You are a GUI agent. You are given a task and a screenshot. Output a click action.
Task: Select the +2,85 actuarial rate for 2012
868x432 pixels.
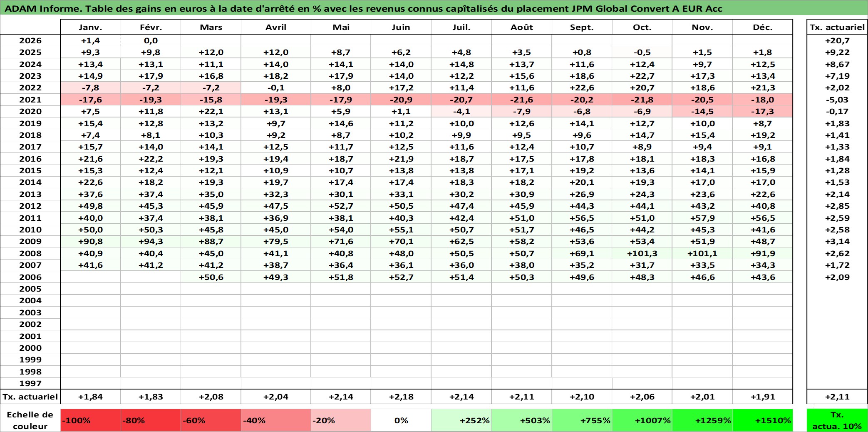[x=837, y=206]
